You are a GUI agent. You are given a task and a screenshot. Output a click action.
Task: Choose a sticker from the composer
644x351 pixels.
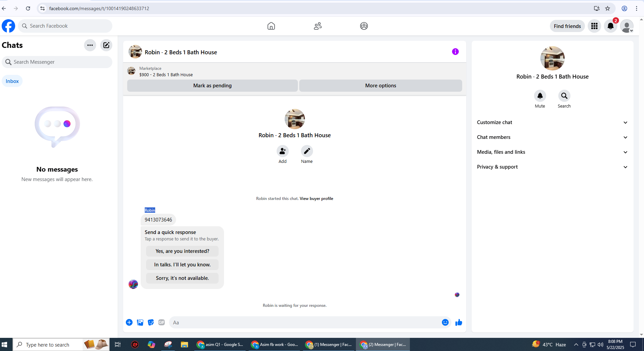[151, 322]
